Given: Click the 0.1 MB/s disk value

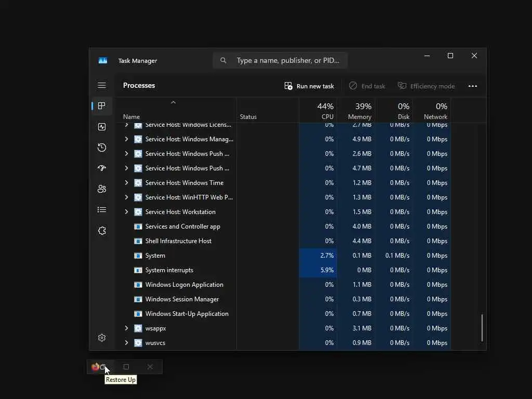Looking at the screenshot, I should click(x=397, y=256).
